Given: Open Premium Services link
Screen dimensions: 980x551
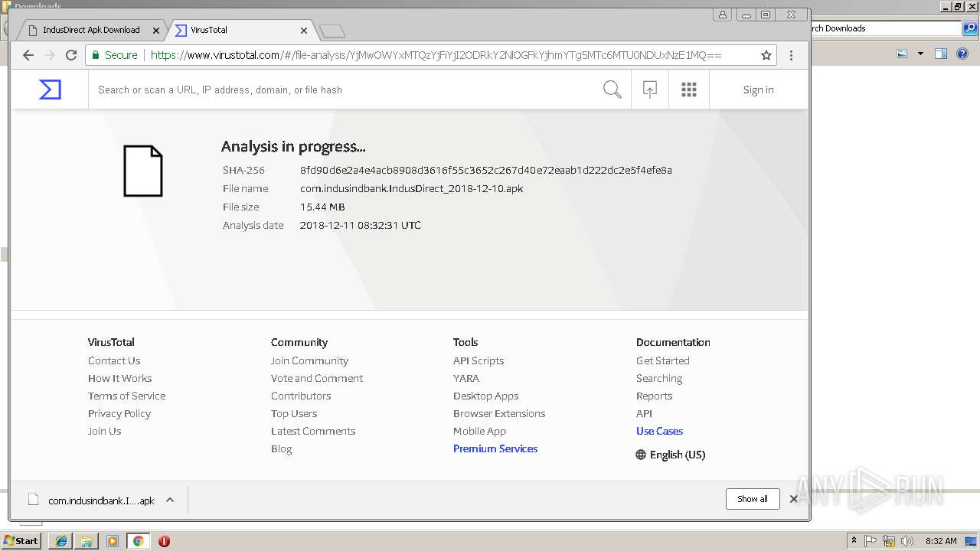Looking at the screenshot, I should coord(495,448).
